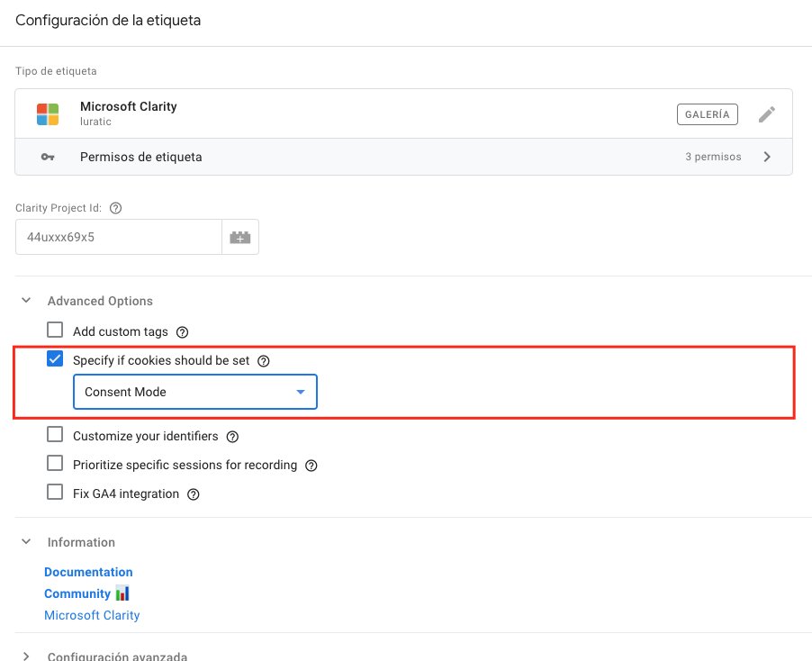The width and height of the screenshot is (812, 661).
Task: Click the Tipo de etiqueta label
Action: point(56,71)
